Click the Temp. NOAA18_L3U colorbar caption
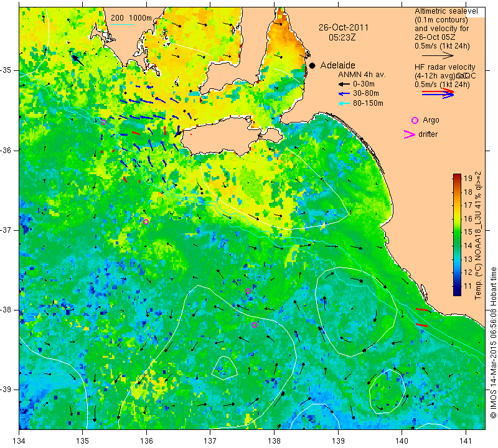Screen dimensions: 498x448 pyautogui.click(x=478, y=235)
